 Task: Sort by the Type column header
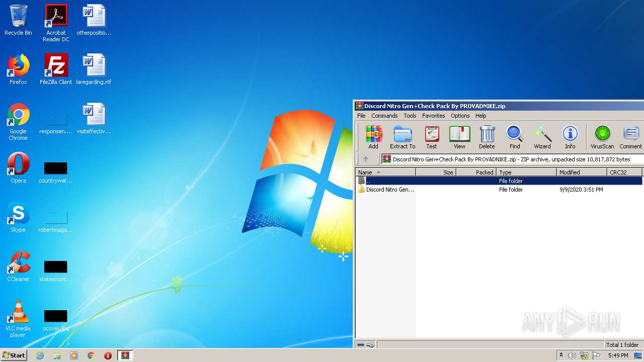tap(527, 172)
